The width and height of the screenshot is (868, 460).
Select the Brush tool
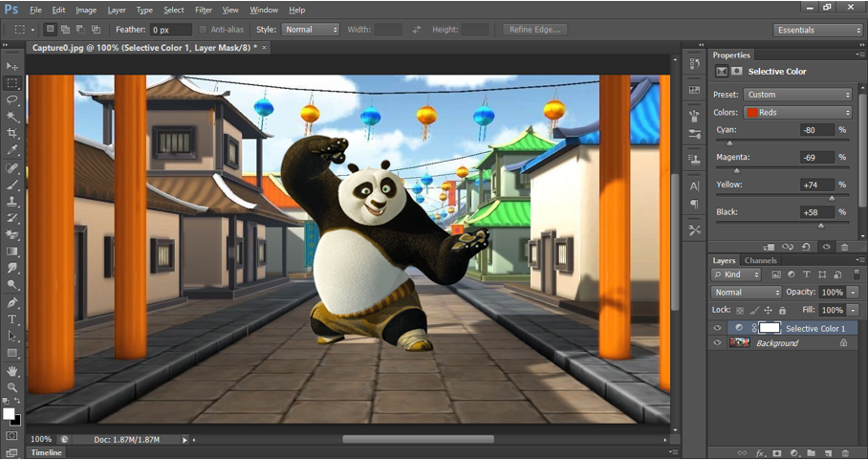coord(12,185)
